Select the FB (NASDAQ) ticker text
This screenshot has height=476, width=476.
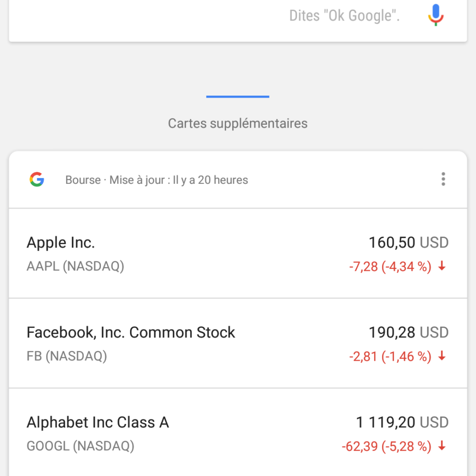click(x=67, y=356)
